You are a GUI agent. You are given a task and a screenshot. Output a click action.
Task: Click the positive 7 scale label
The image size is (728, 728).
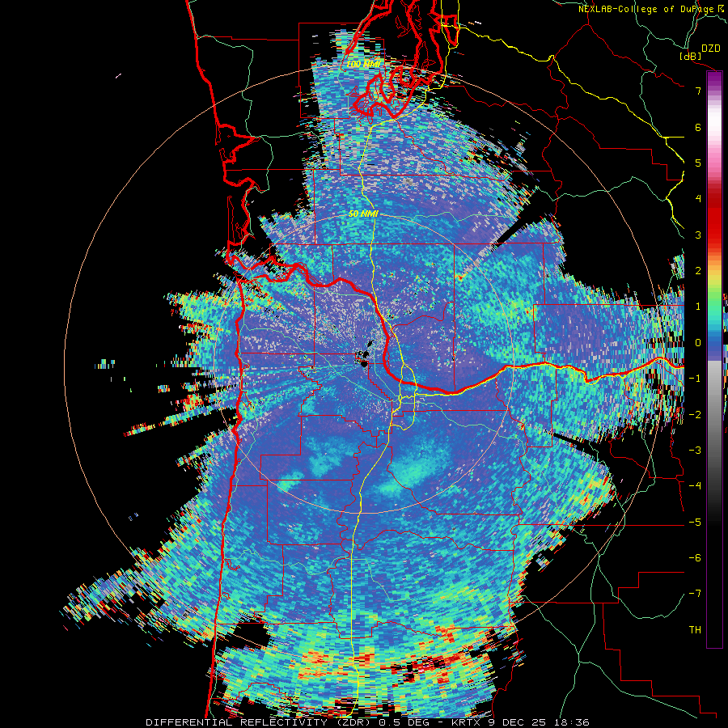click(698, 91)
